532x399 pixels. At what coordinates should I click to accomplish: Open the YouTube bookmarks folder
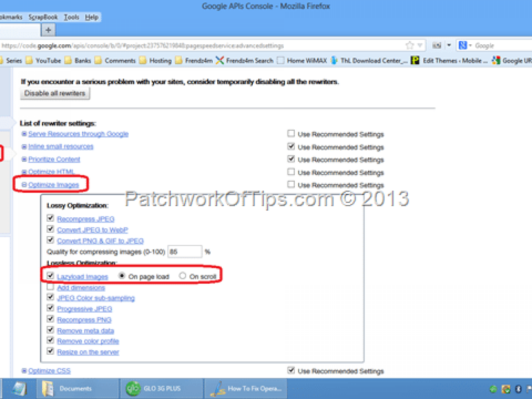[x=43, y=61]
